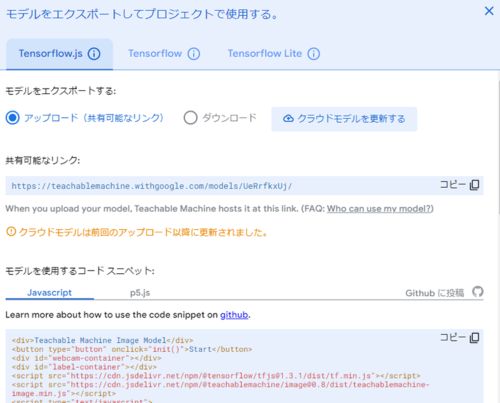Open the Who can use my model? link
Image resolution: width=500 pixels, height=403 pixels.
click(x=379, y=209)
